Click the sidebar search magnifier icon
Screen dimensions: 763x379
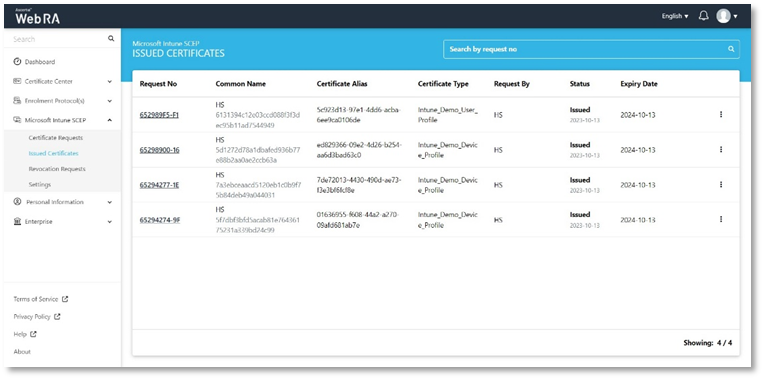111,38
